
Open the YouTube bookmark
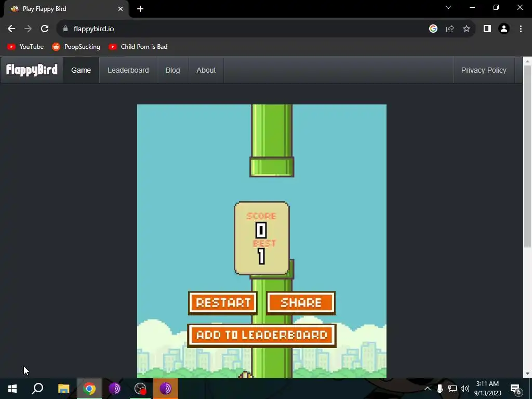[25, 47]
